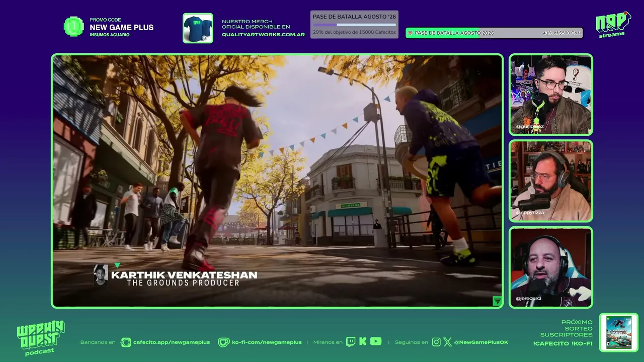Click the main gameplay video feed
644x362 pixels.
(277, 181)
